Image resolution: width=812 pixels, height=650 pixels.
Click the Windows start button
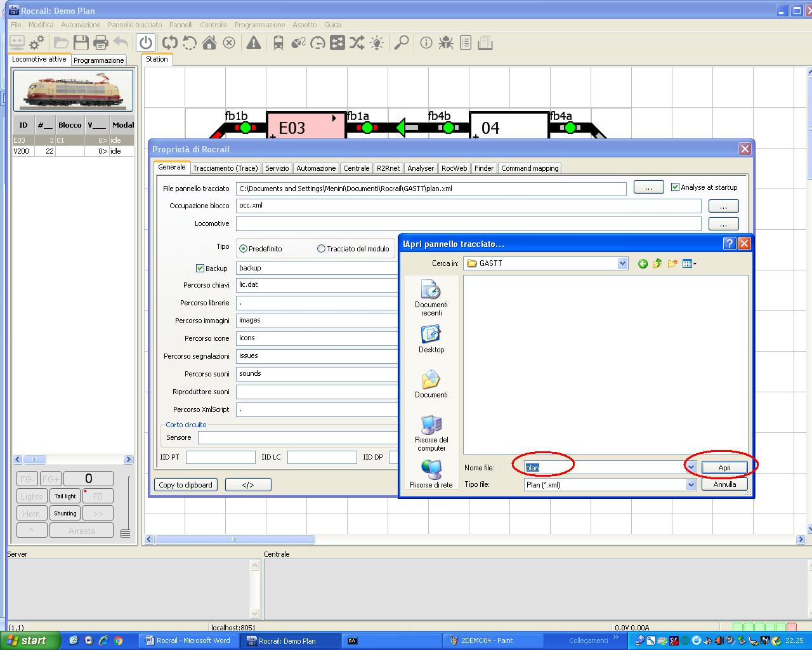[x=30, y=640]
